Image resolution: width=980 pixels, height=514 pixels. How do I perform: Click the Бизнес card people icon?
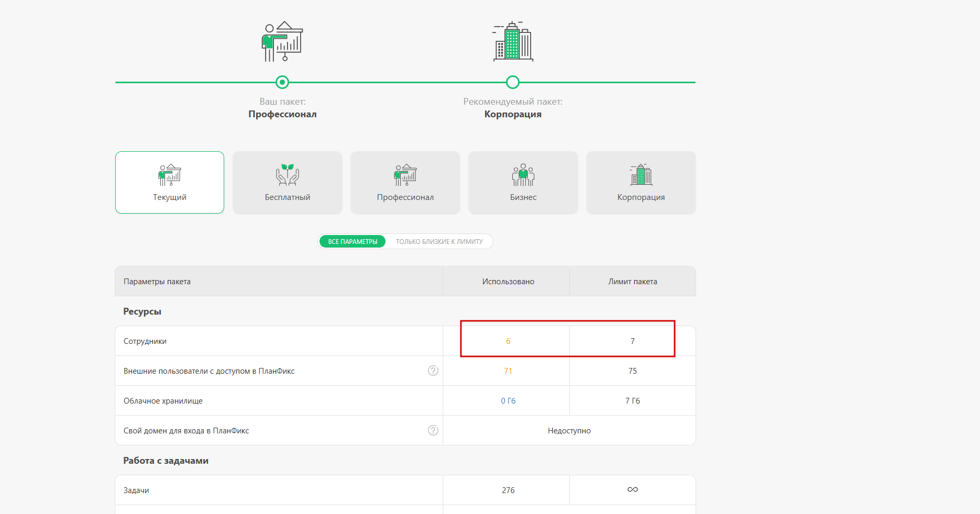click(x=523, y=175)
